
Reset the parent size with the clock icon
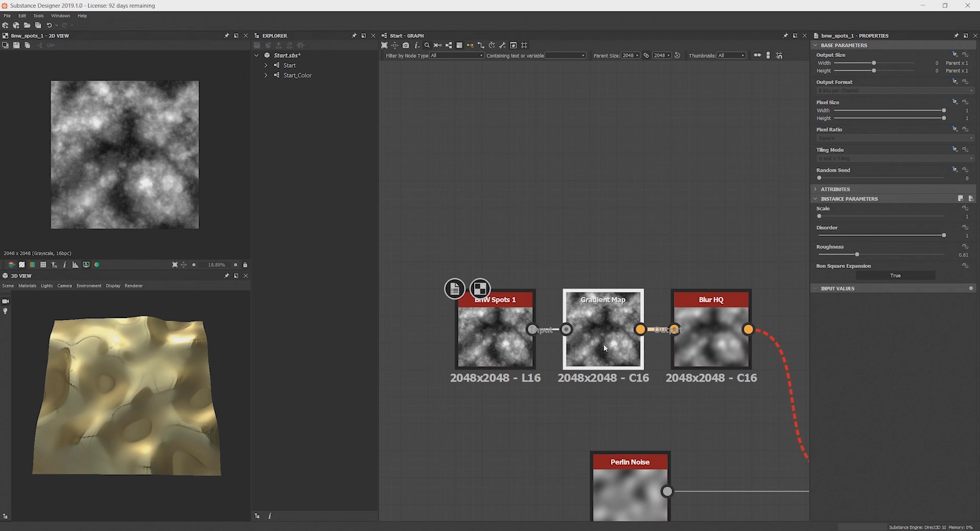coord(677,55)
